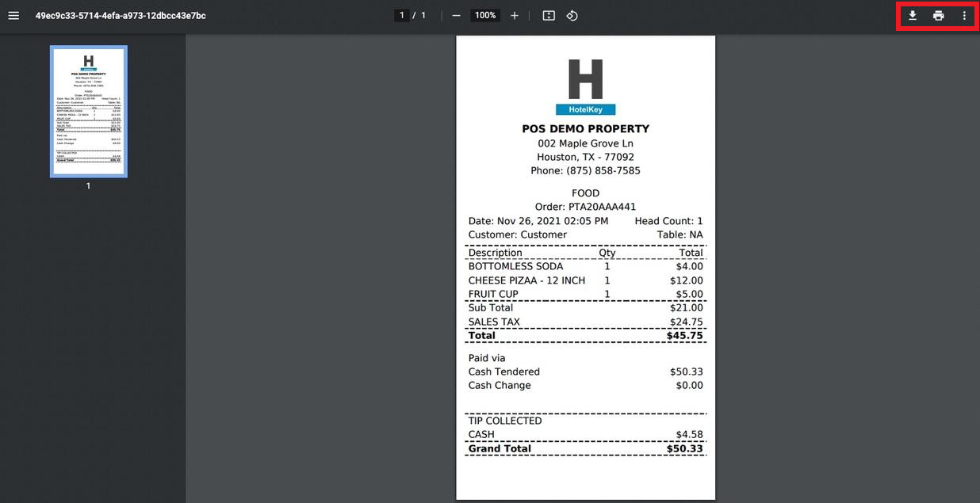Select the Order PTA20AAA441 text
The image size is (980, 503).
(x=585, y=206)
